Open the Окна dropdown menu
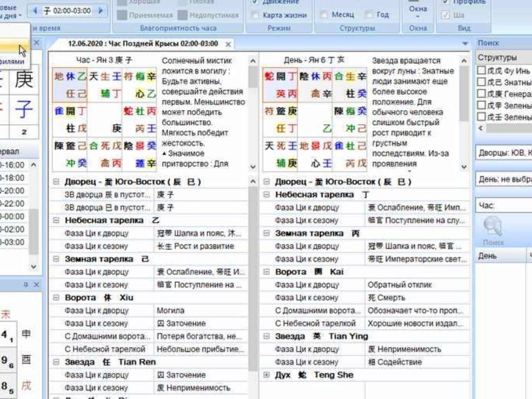532x399 pixels. click(x=418, y=11)
